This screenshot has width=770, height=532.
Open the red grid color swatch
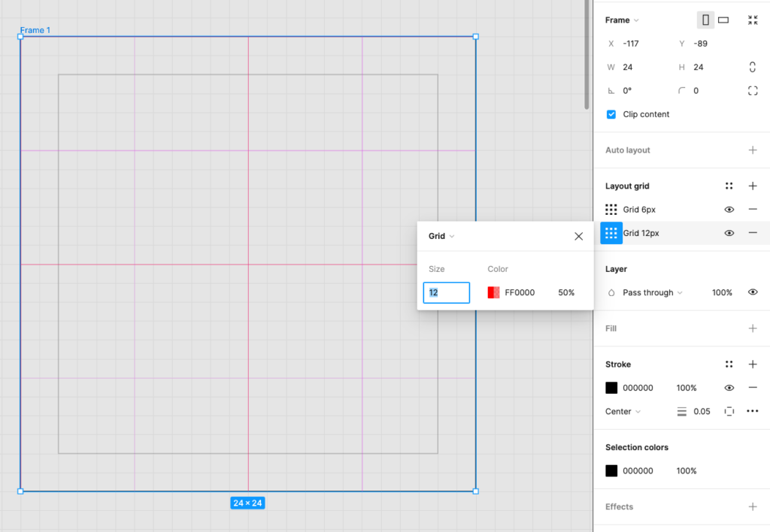[493, 292]
